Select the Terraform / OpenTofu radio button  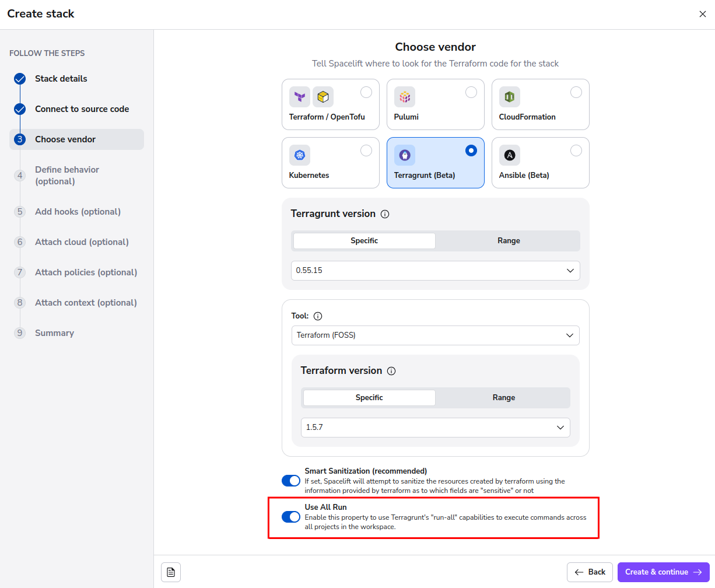pyautogui.click(x=366, y=92)
